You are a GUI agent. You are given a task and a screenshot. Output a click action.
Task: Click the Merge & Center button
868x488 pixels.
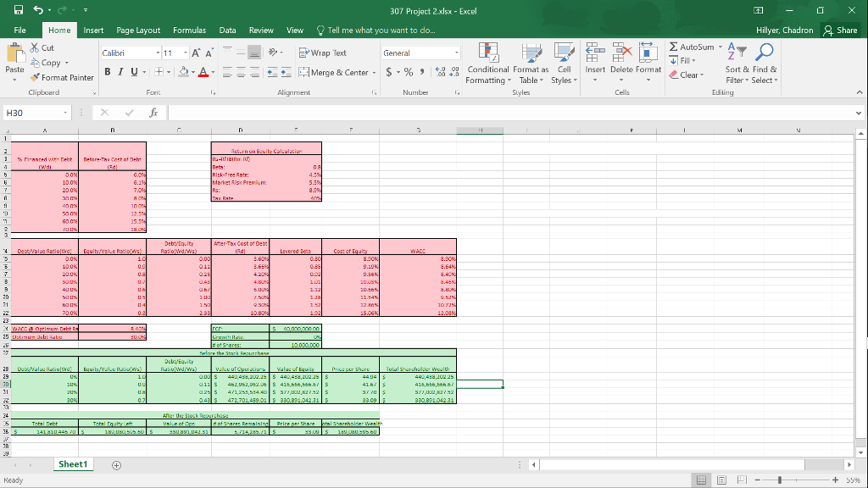click(x=334, y=73)
